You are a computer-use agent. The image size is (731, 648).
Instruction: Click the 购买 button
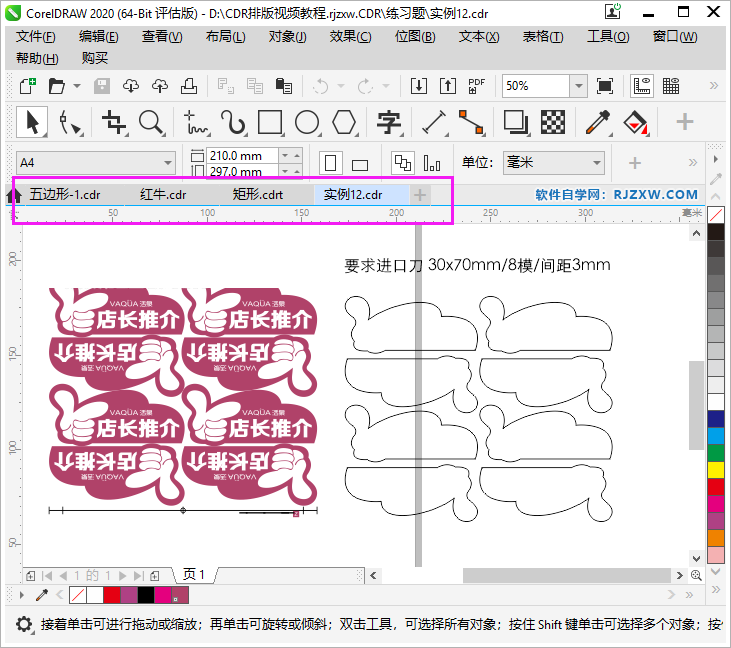(x=95, y=58)
